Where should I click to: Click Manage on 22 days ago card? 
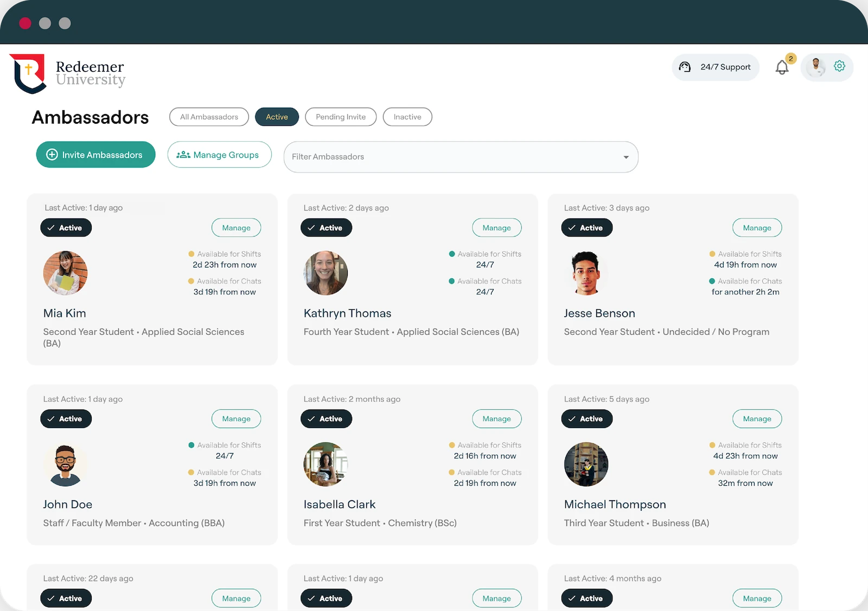(x=237, y=599)
